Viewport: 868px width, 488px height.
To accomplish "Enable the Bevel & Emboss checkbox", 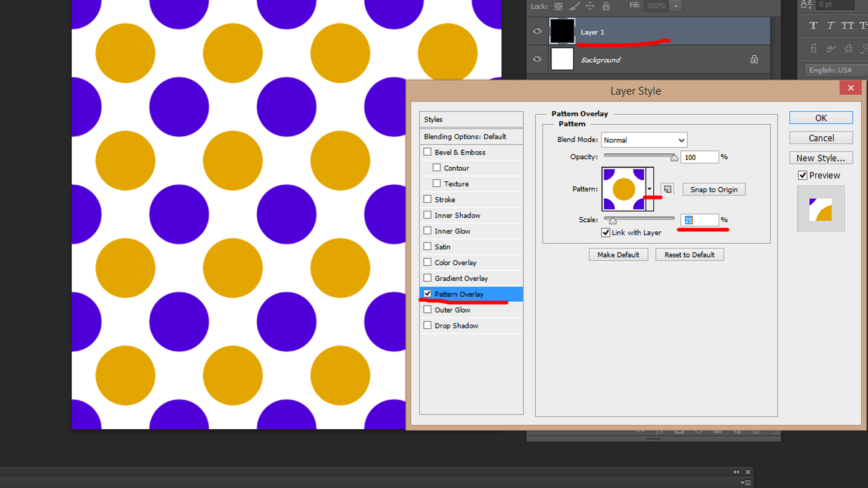I will coord(427,152).
